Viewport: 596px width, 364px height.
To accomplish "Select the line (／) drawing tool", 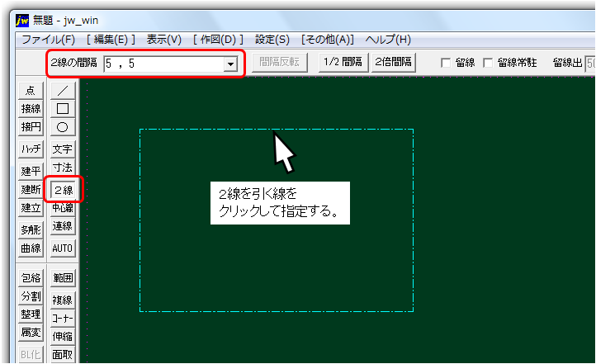I will pos(63,90).
